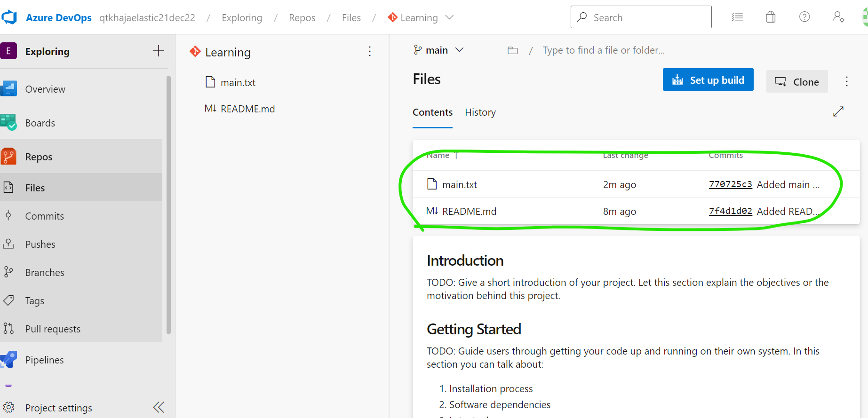This screenshot has width=868, height=418.
Task: Open the main branch selector dropdown
Action: [x=438, y=50]
